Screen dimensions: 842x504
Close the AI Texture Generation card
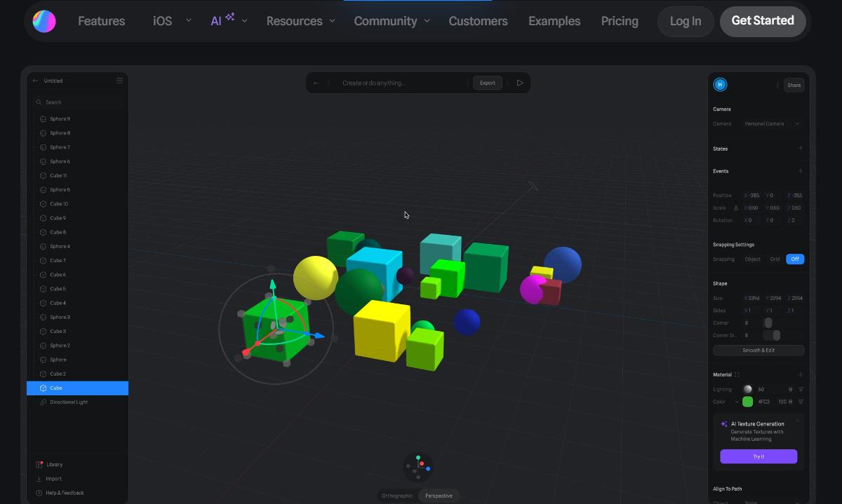[x=797, y=421]
